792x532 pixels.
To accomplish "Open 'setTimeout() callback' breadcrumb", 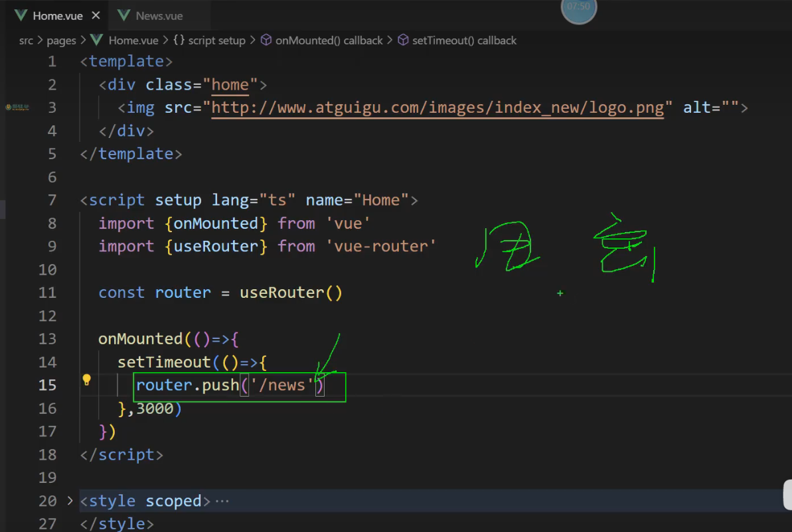I will [x=464, y=40].
